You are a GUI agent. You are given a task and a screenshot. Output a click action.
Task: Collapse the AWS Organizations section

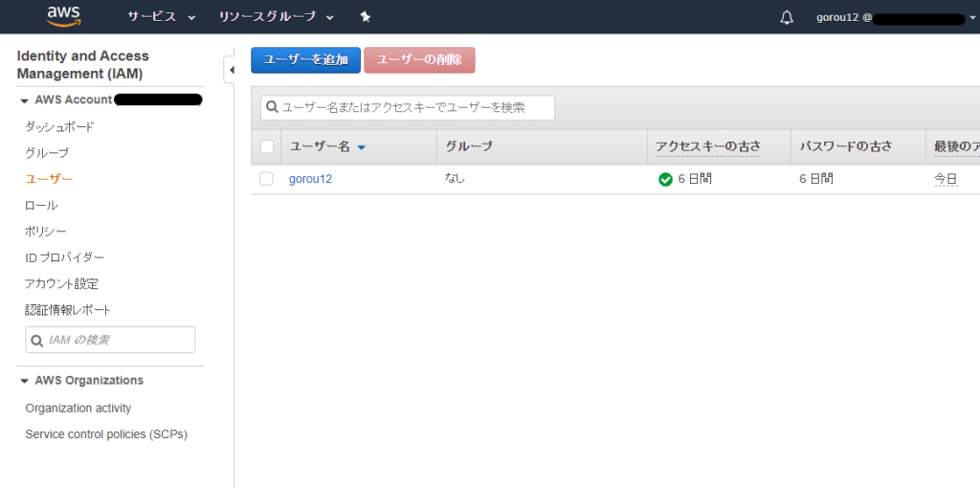pos(24,381)
